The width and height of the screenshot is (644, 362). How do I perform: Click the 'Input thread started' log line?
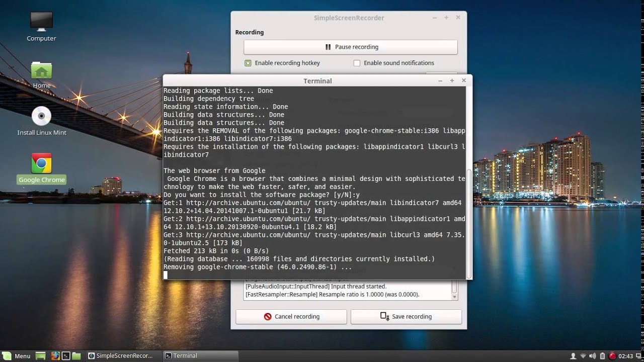[x=315, y=286]
